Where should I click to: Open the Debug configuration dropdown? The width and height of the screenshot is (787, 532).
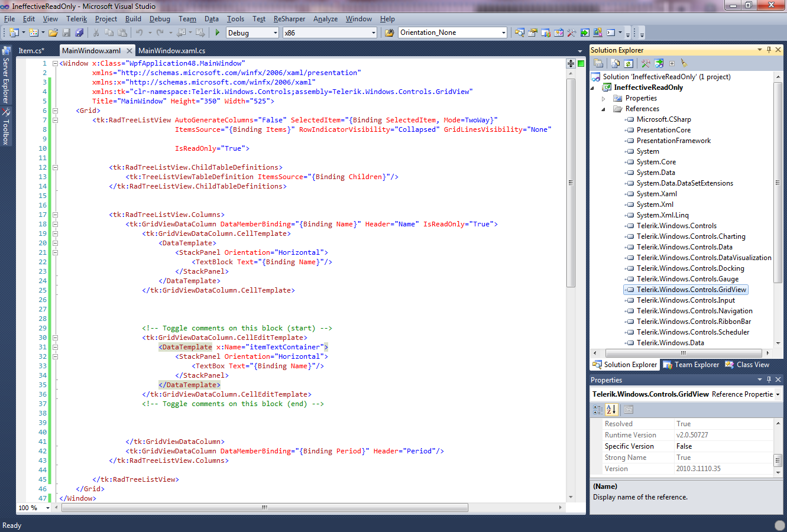click(x=276, y=33)
